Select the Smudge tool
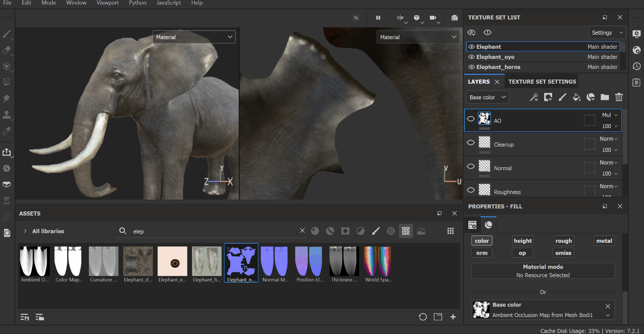This screenshot has height=334, width=644. point(6,99)
